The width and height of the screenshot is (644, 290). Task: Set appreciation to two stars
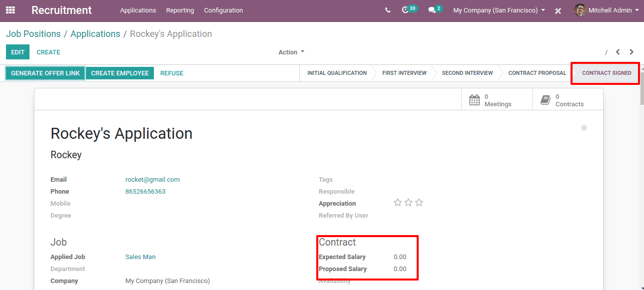[x=408, y=203]
